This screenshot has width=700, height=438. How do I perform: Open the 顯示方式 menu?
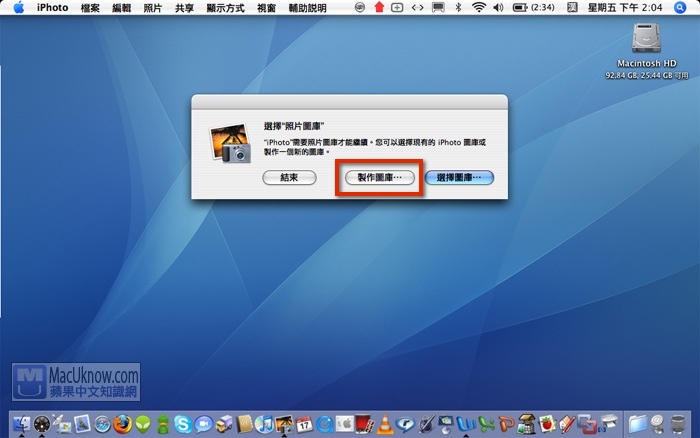(x=225, y=8)
